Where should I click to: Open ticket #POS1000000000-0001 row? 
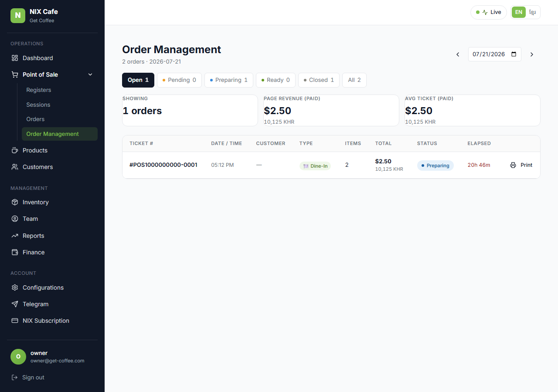pos(331,165)
